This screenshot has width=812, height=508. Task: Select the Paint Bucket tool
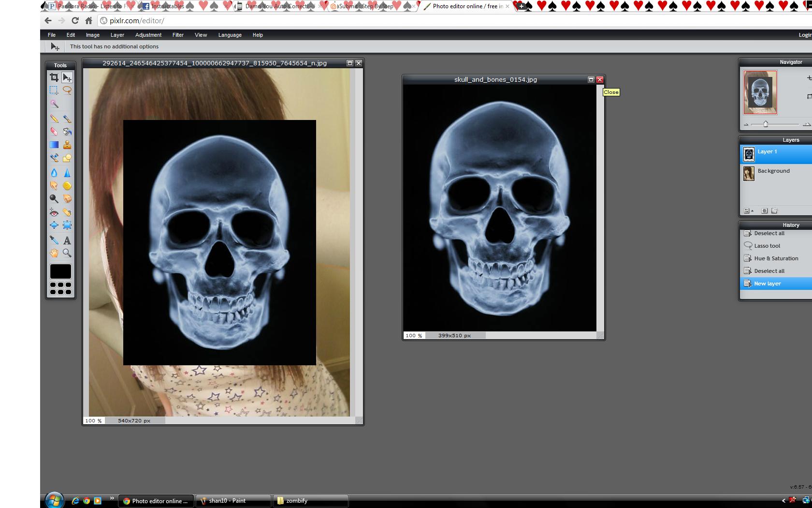[x=67, y=132]
